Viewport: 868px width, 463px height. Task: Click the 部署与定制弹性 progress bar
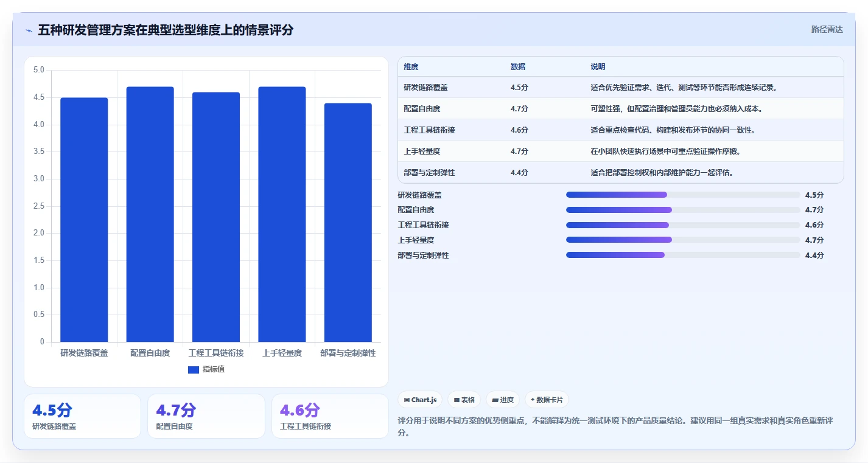[x=683, y=256]
